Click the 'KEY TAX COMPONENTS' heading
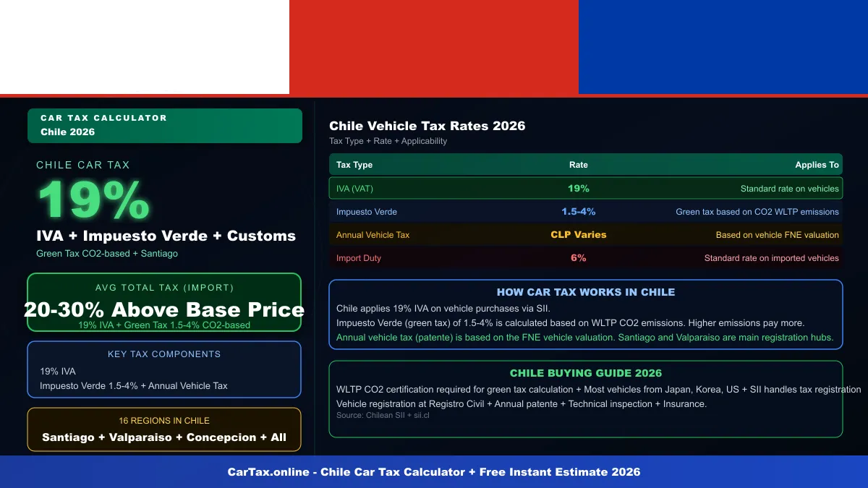This screenshot has width=868, height=488. click(x=164, y=354)
